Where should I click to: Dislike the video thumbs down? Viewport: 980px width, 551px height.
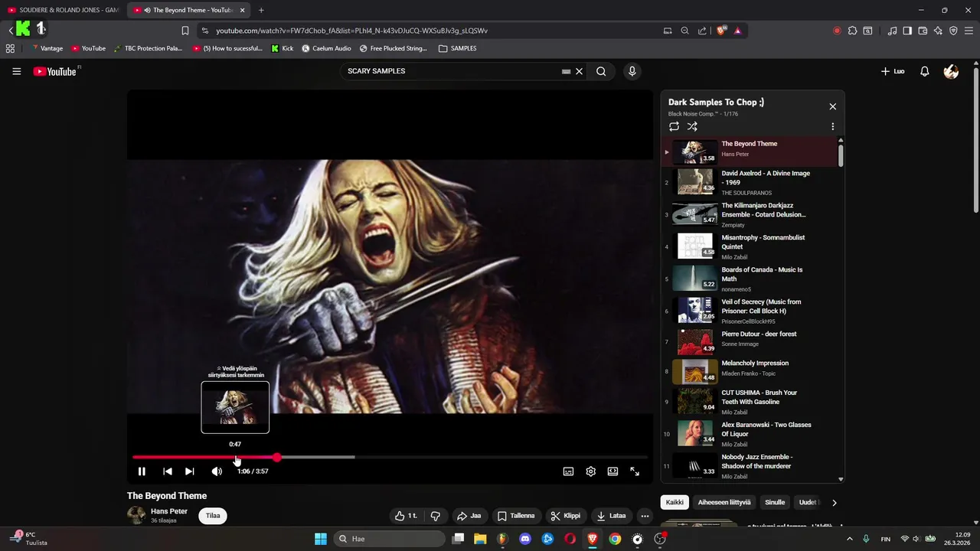pos(436,516)
